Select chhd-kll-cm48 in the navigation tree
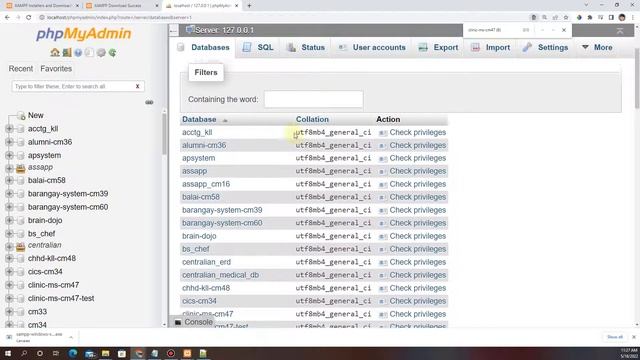The image size is (640, 360). (x=52, y=258)
